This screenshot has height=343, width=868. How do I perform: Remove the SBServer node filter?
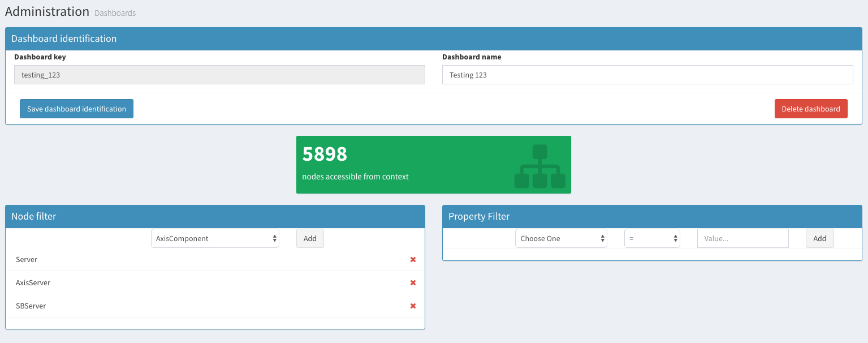[x=413, y=306]
